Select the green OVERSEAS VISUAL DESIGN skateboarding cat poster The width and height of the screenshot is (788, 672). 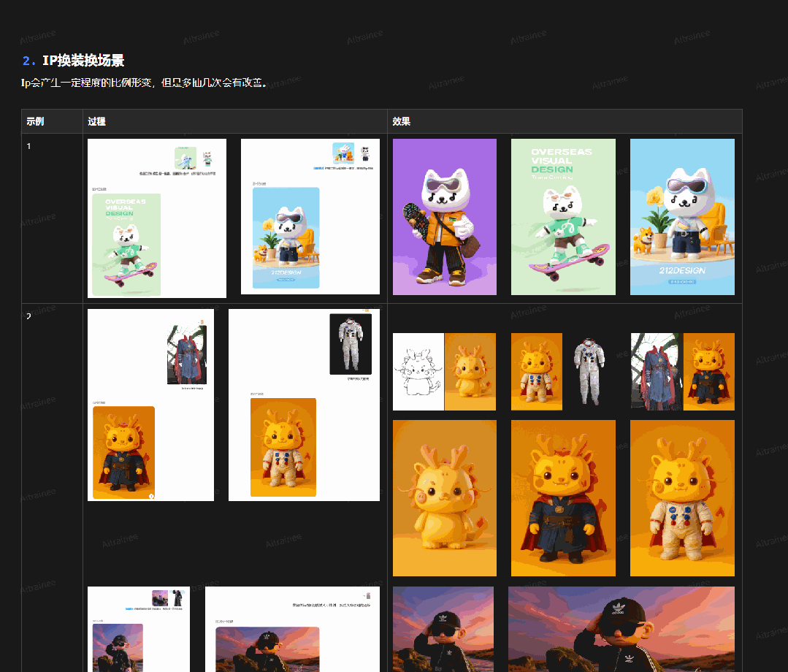tap(563, 216)
